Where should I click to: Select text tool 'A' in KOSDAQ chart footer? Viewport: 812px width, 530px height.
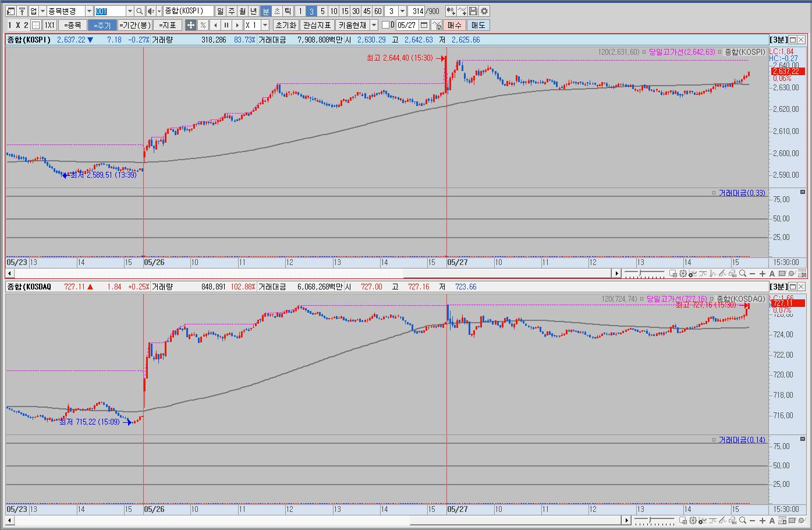click(x=772, y=521)
